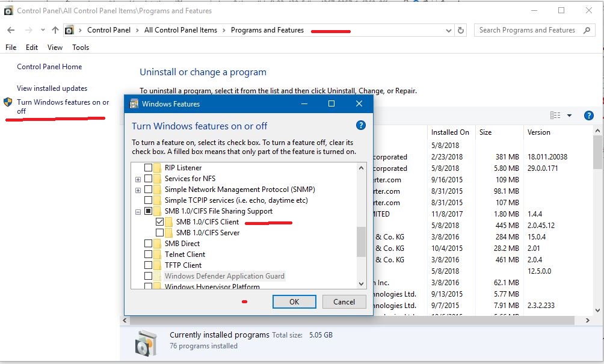Open the Edit menu
Viewport: 604px width, 364px height.
point(32,48)
